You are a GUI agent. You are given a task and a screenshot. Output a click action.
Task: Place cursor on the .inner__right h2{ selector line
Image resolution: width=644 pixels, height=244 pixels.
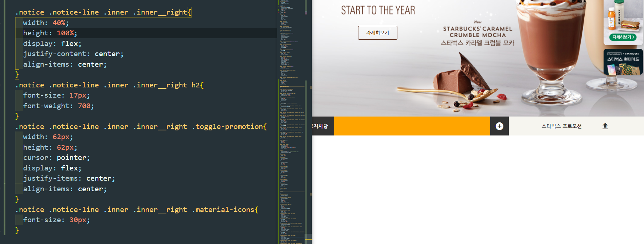(x=110, y=85)
